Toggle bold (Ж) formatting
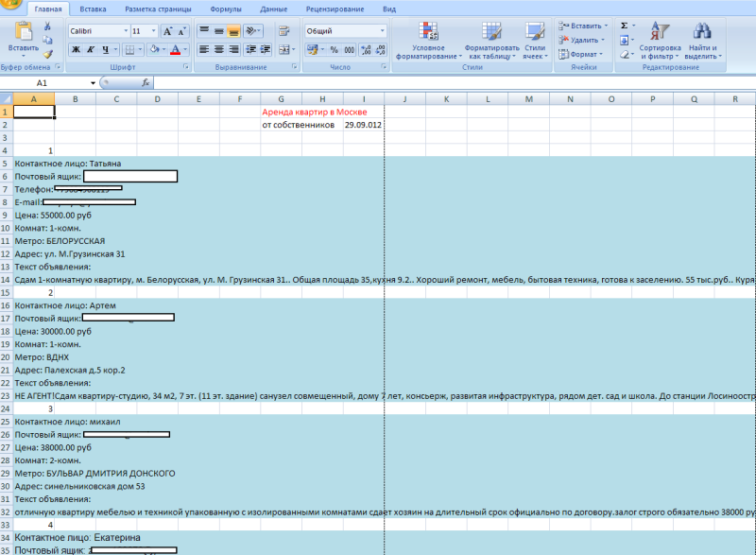Screen dimensions: 756x555 77,49
